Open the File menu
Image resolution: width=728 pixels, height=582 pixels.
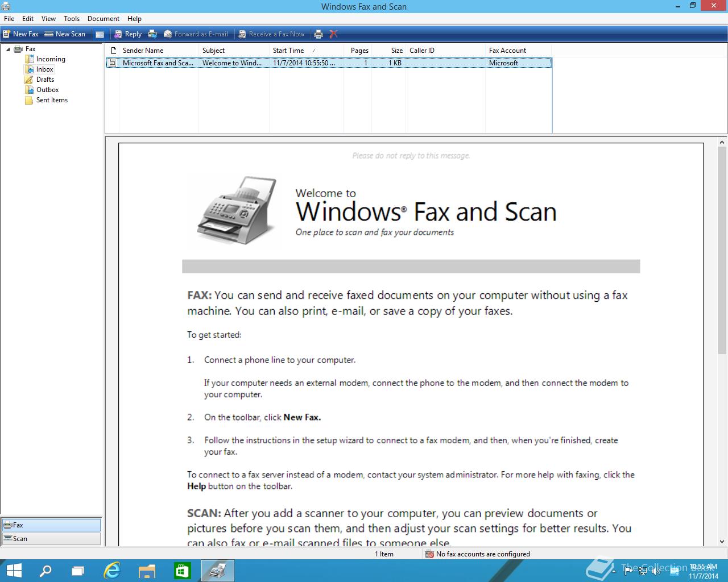pos(9,19)
